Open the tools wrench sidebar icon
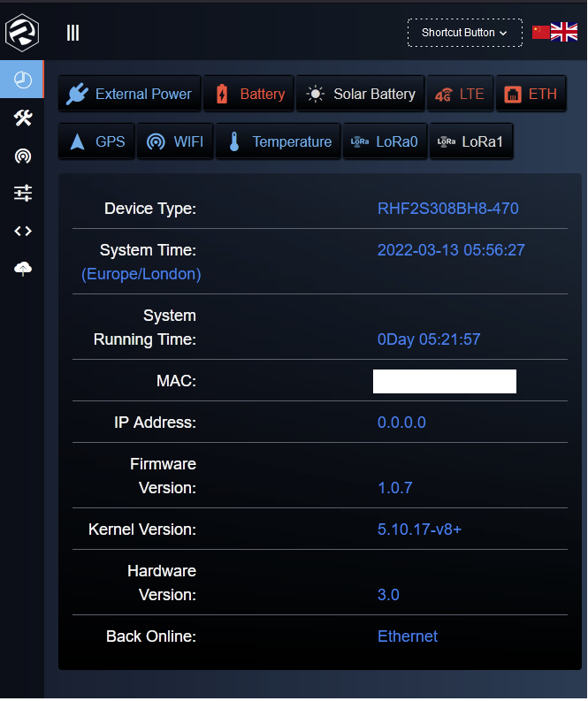Screen dimensions: 588x701 pyautogui.click(x=23, y=118)
